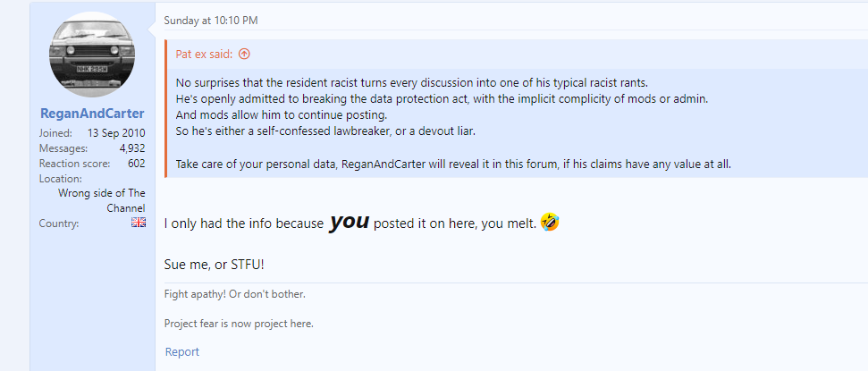The image size is (868, 371).
Task: Click the laughing emoji in the post
Action: click(x=550, y=222)
